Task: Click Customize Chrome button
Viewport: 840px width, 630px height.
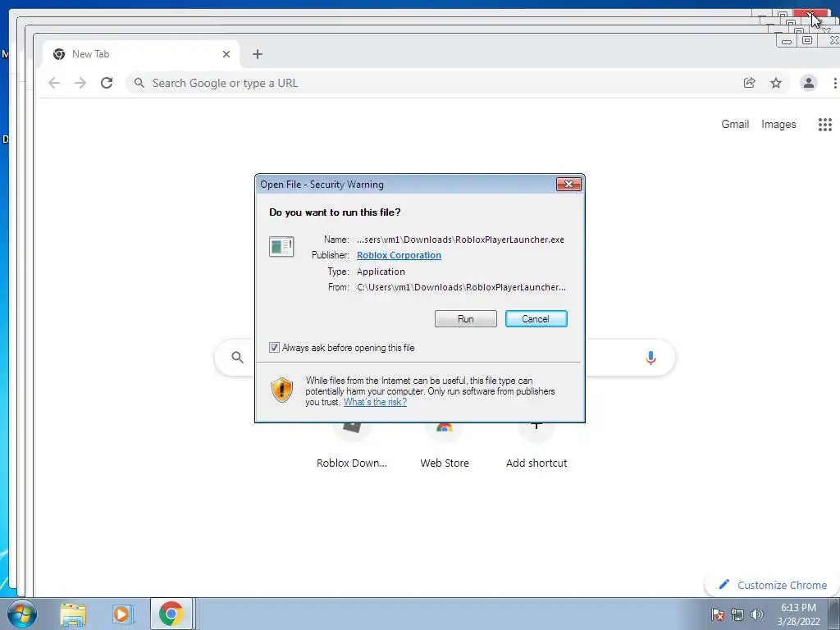Action: coord(773,585)
